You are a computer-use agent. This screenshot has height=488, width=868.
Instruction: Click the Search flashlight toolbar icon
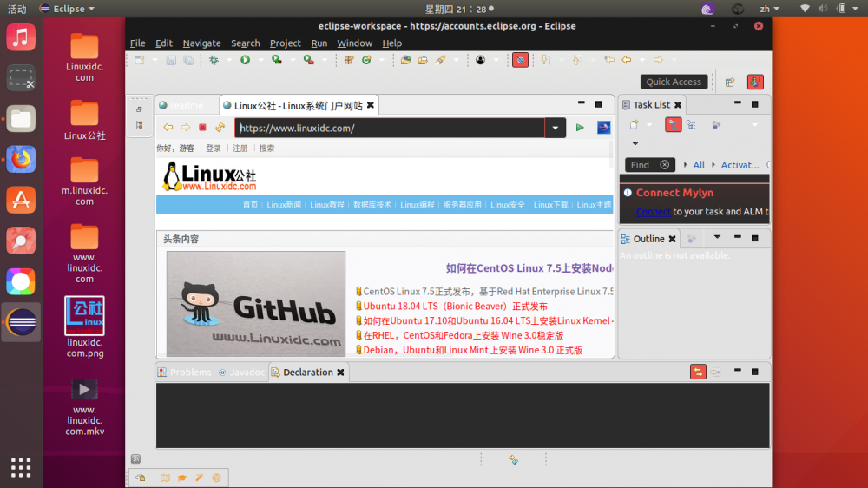pyautogui.click(x=441, y=60)
